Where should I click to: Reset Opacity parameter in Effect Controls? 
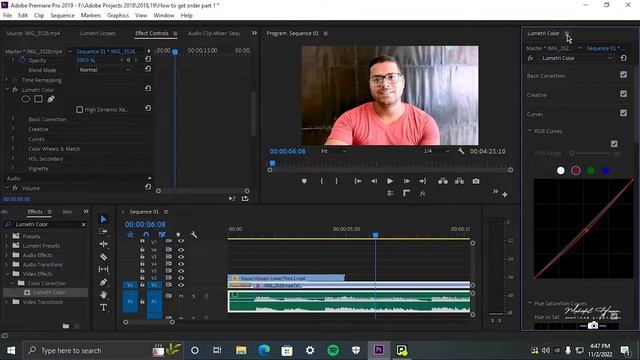[148, 59]
